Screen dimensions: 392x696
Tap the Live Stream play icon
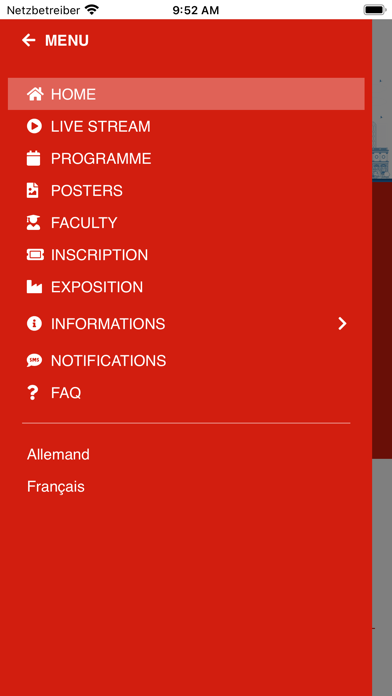coord(34,127)
